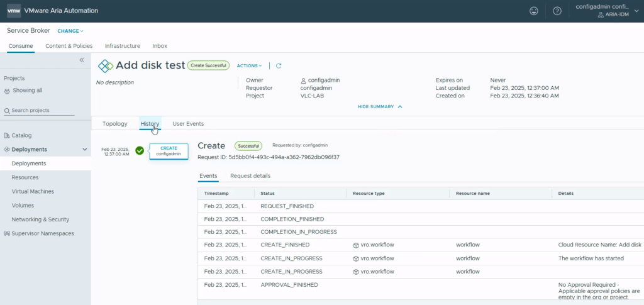
Task: Click the Catalog icon in sidebar
Action: pyautogui.click(x=7, y=135)
